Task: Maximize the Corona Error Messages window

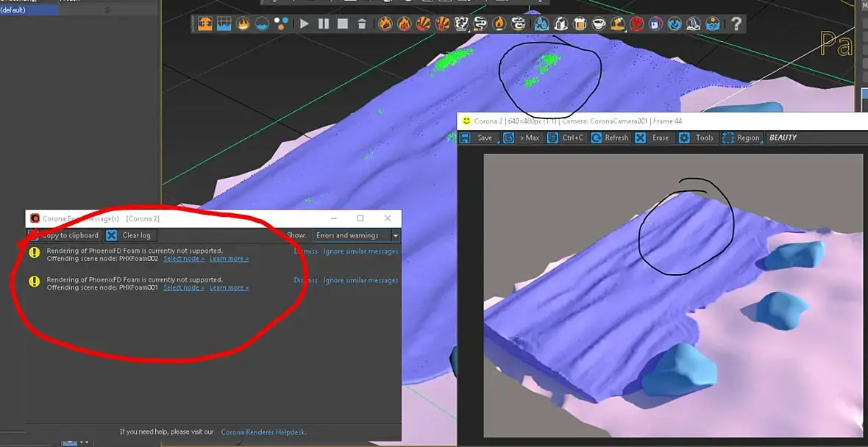Action: (360, 218)
